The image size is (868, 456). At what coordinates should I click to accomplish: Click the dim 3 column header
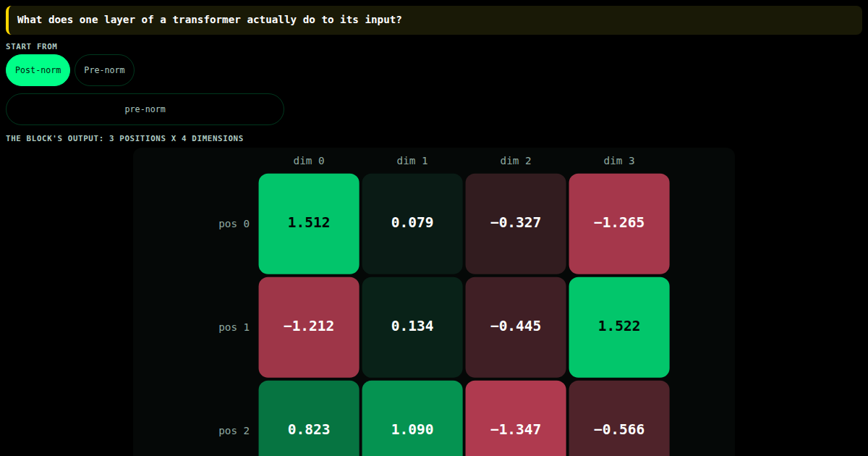click(619, 161)
